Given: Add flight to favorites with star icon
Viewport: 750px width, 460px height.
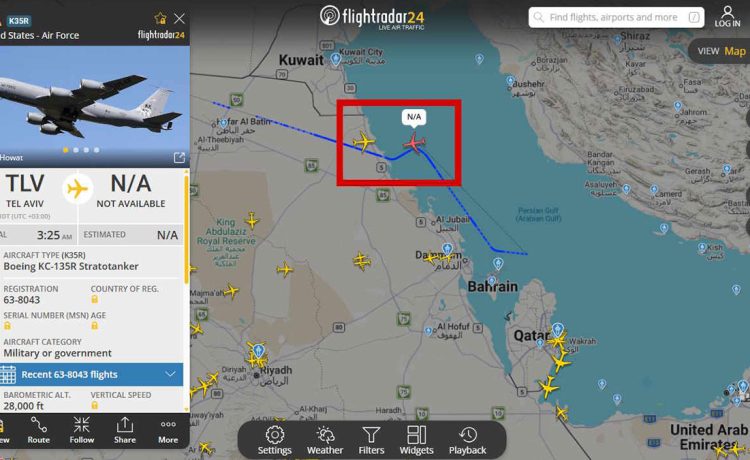Looking at the screenshot, I should pyautogui.click(x=160, y=19).
